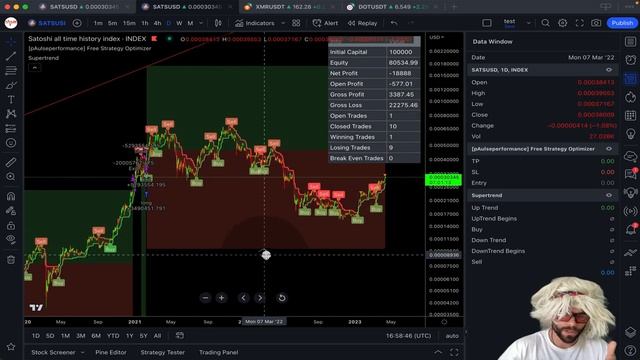Maximize the bottom panel
This screenshot has width=640, height=360.
454,352
